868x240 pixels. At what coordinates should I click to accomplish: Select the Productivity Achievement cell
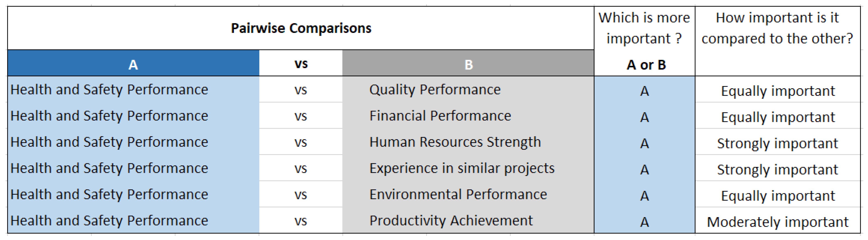pyautogui.click(x=468, y=220)
